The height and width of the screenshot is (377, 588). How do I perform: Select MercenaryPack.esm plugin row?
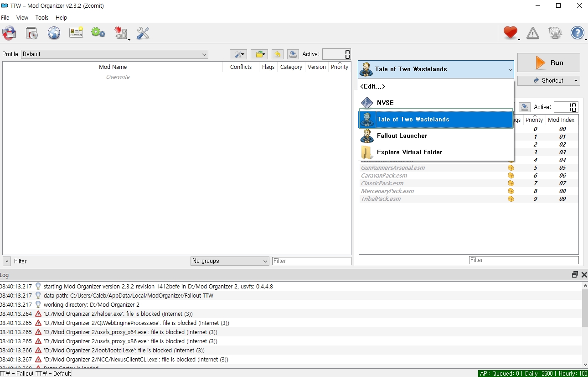(x=469, y=191)
